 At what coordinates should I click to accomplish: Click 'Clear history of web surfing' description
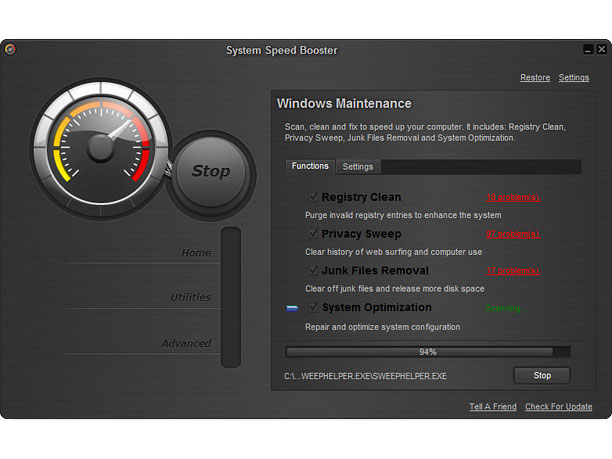point(393,252)
